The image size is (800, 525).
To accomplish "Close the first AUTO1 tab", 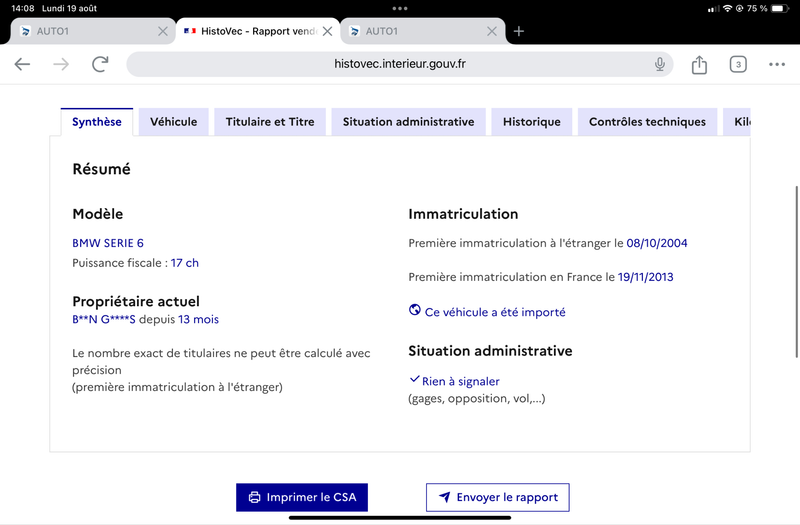I will click(163, 31).
